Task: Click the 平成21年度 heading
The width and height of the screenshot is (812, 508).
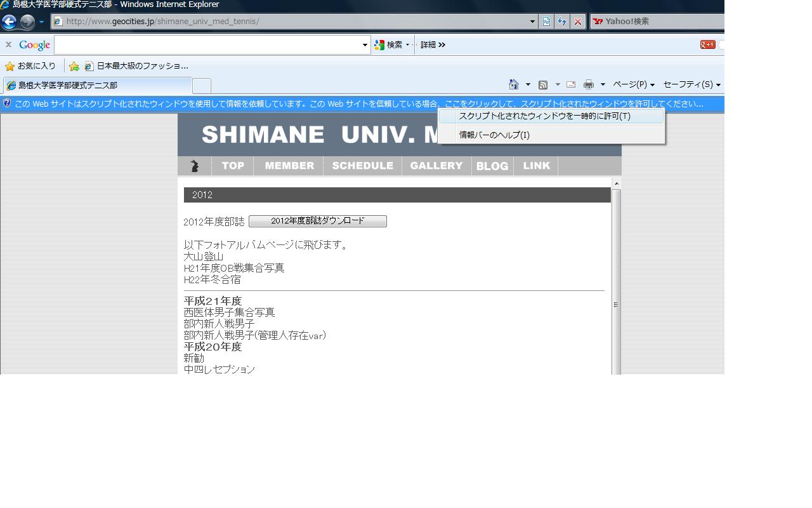Action: (x=213, y=301)
